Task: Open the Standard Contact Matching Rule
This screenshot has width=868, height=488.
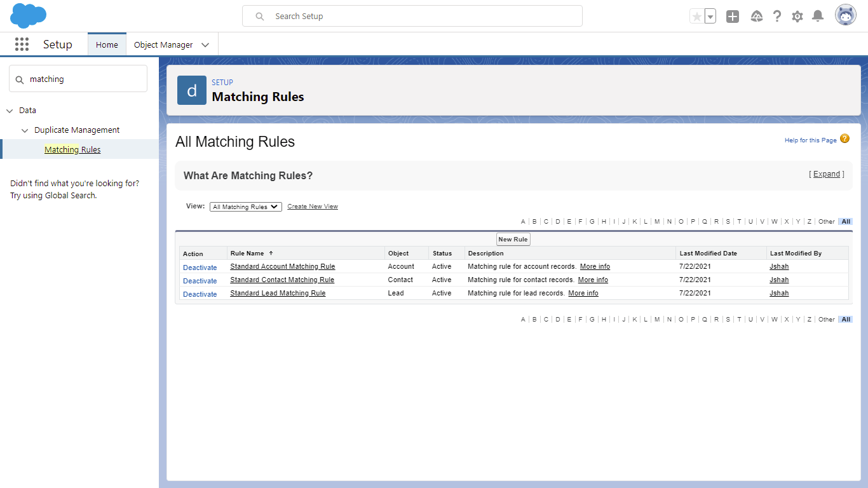Action: 282,280
